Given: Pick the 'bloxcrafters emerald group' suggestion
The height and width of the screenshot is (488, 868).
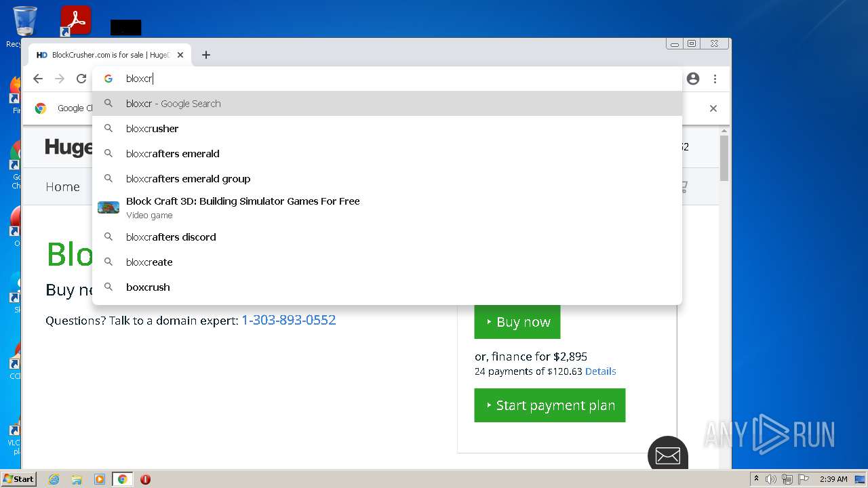Looking at the screenshot, I should 387,179.
